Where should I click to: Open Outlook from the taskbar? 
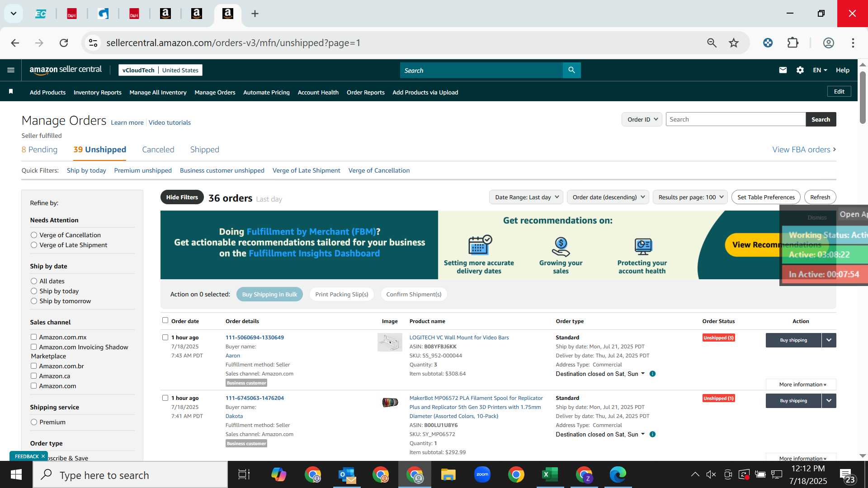point(347,474)
